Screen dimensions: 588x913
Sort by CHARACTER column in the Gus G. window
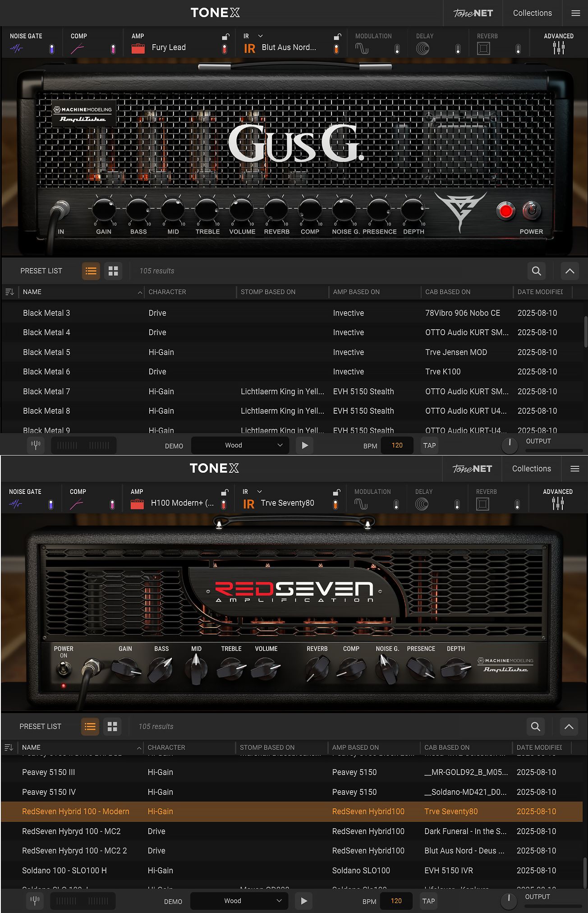pyautogui.click(x=167, y=292)
